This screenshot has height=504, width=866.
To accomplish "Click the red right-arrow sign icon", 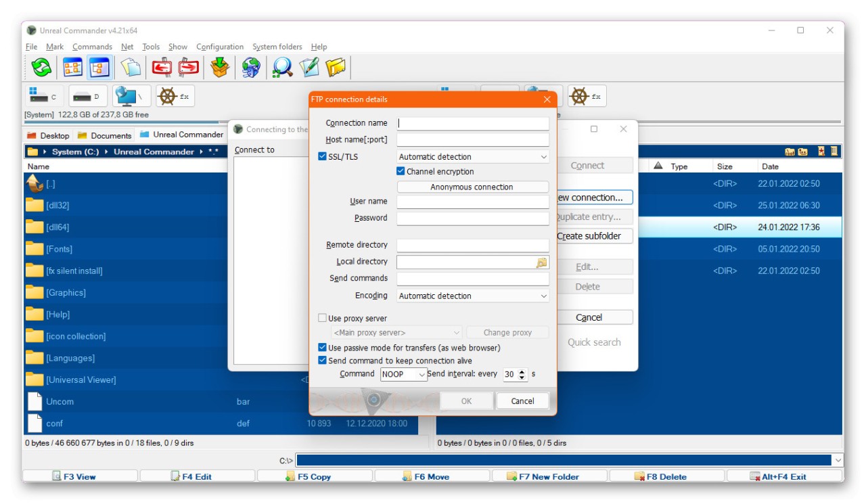I will [188, 67].
